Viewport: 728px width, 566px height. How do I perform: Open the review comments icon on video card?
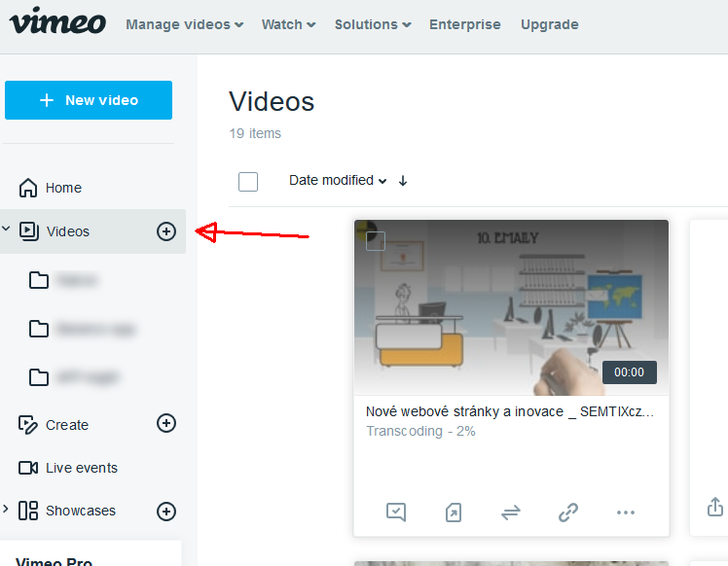point(395,512)
